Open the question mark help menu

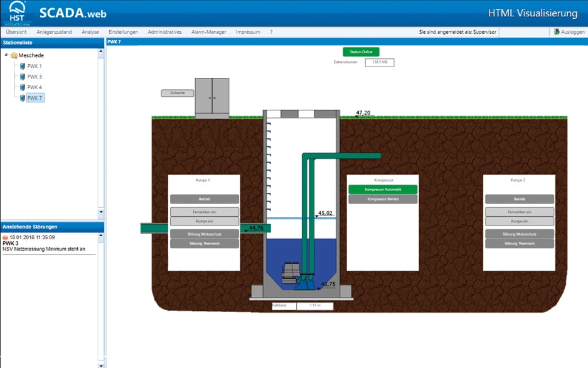click(271, 32)
